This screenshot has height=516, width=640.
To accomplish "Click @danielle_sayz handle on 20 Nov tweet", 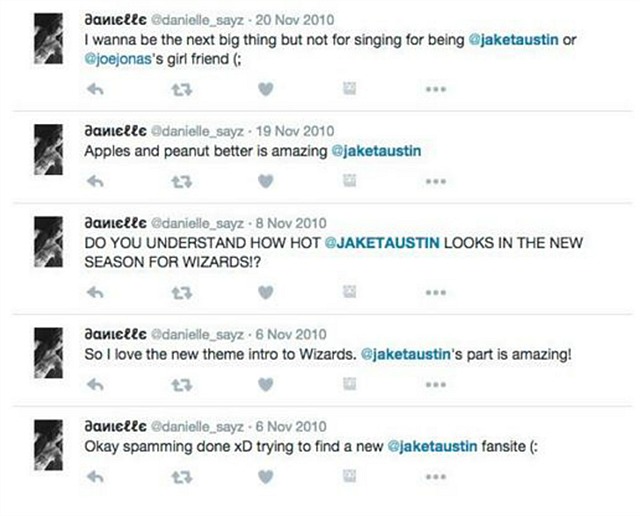I will click(x=198, y=20).
